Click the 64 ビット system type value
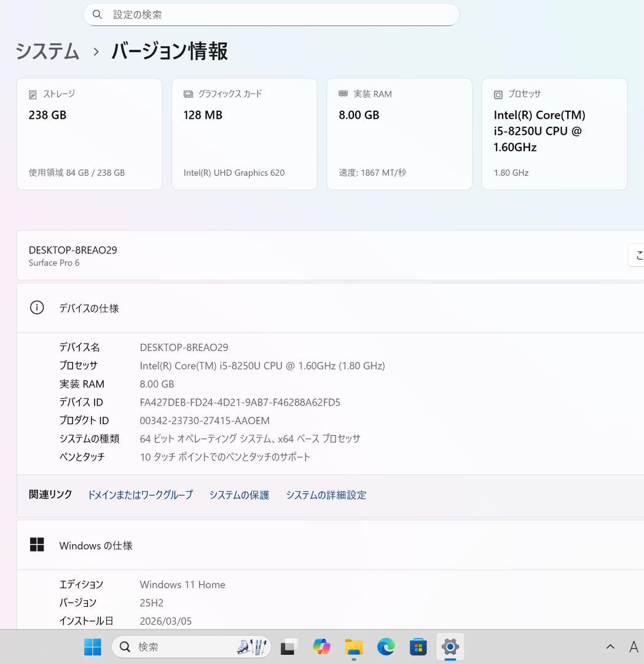Image resolution: width=644 pixels, height=664 pixels. (250, 439)
